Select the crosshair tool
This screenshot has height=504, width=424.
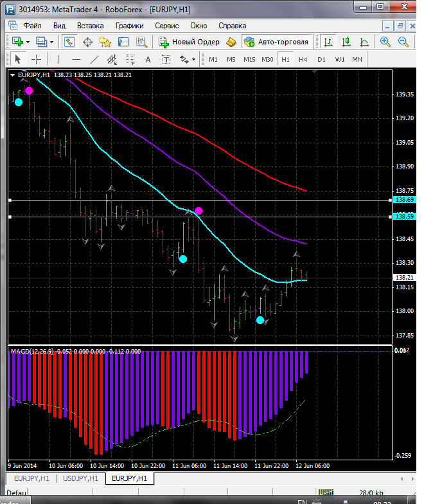click(36, 59)
